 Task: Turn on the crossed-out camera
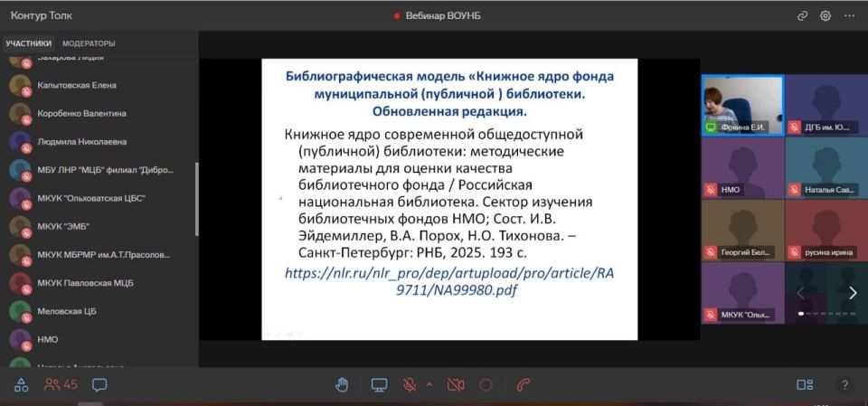point(456,385)
